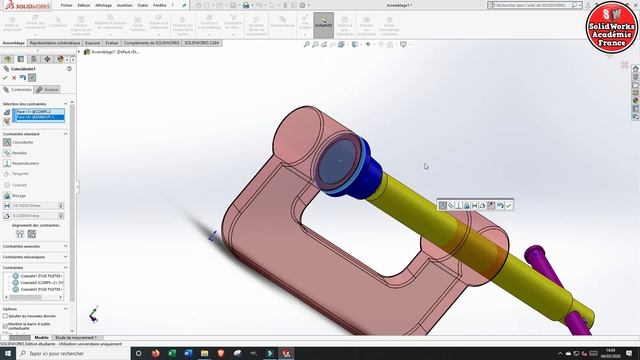
Task: Select the Evaluer command tab
Action: [111, 43]
